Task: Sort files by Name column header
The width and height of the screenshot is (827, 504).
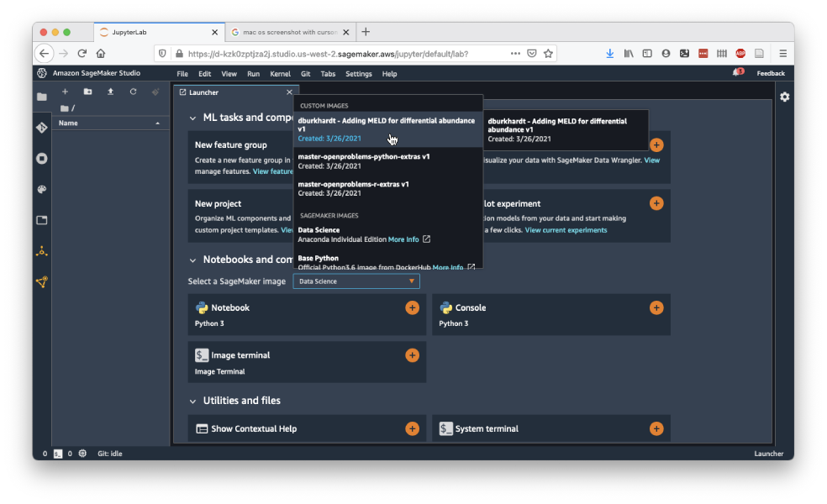Action: point(109,123)
